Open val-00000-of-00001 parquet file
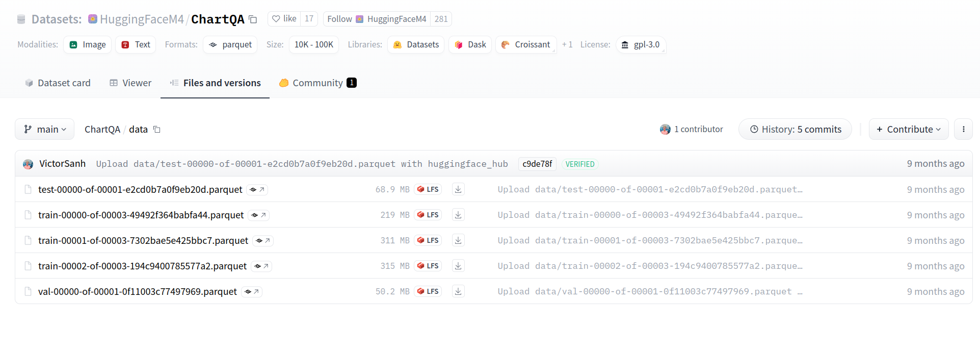 138,291
